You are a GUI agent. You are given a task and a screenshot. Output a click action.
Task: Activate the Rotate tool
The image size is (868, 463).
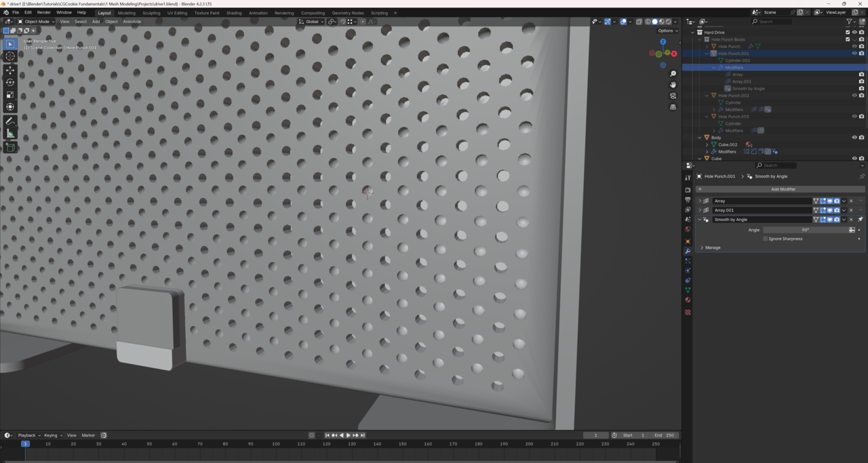pyautogui.click(x=10, y=82)
